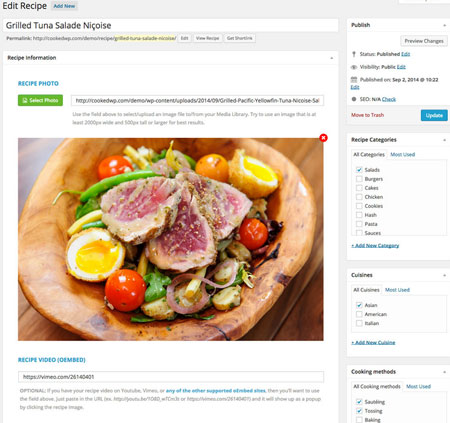
Task: Click the green Select Photo button
Action: [40, 100]
